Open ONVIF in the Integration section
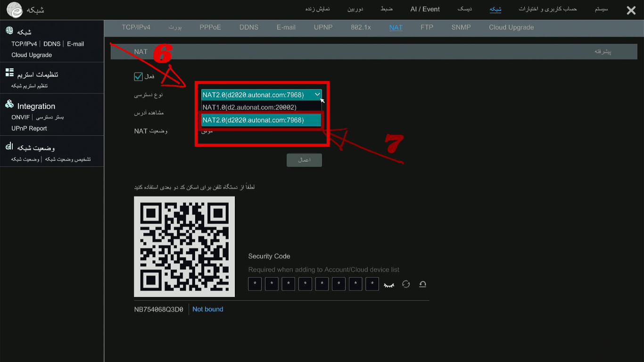 tap(21, 117)
